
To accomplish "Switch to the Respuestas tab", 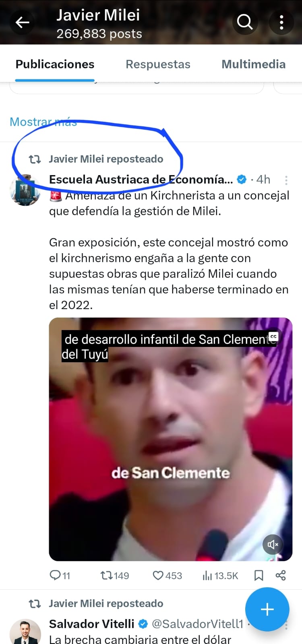I will (158, 64).
